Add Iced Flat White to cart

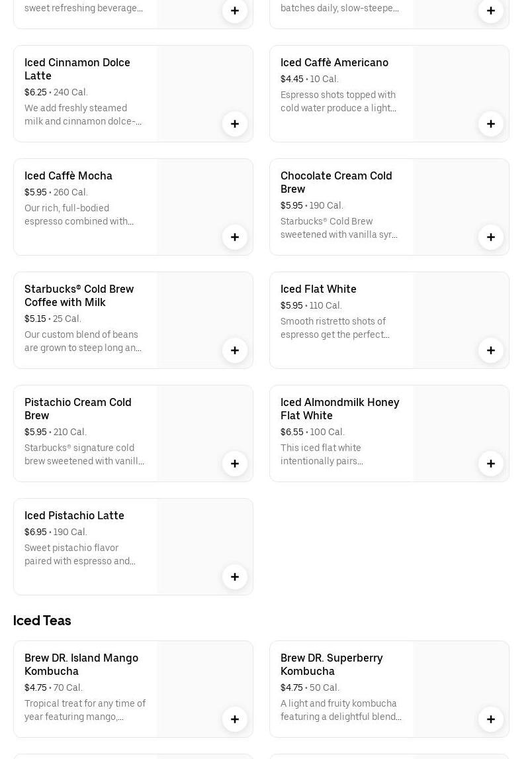pyautogui.click(x=491, y=350)
